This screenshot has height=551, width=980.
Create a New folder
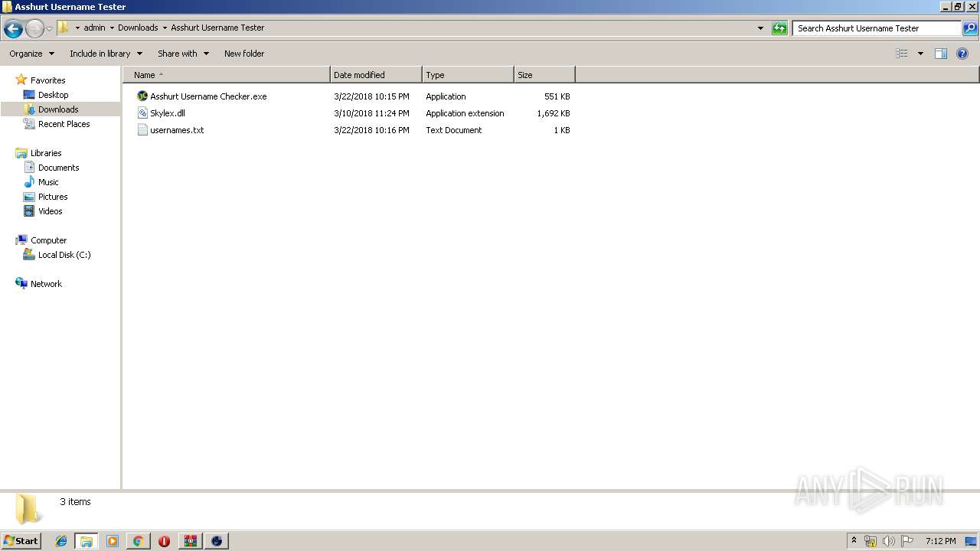click(244, 54)
